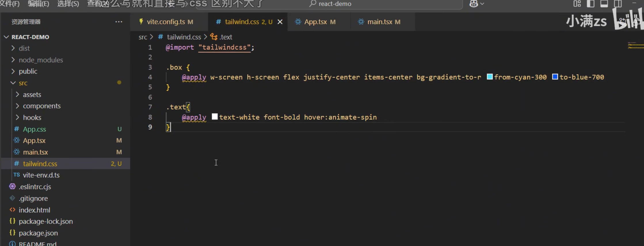Expand the node_modules folder
This screenshot has width=644, height=246.
(41, 60)
